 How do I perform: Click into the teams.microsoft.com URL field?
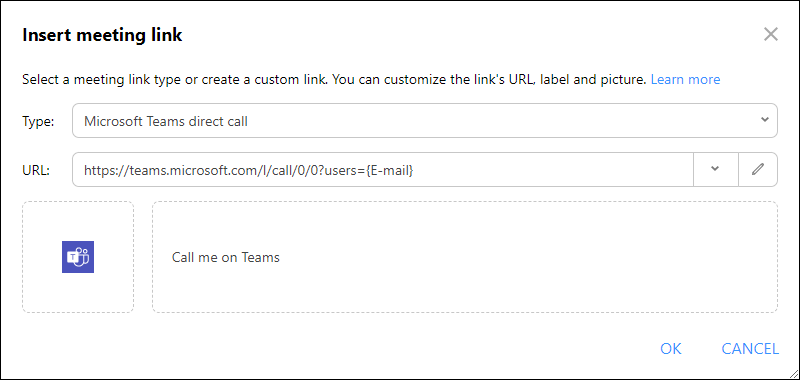[383, 169]
